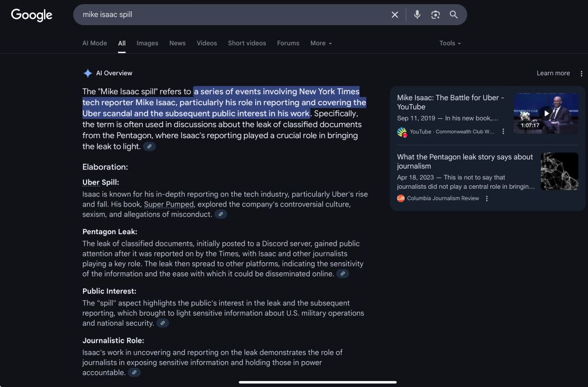Expand the More search filters dropdown

321,43
